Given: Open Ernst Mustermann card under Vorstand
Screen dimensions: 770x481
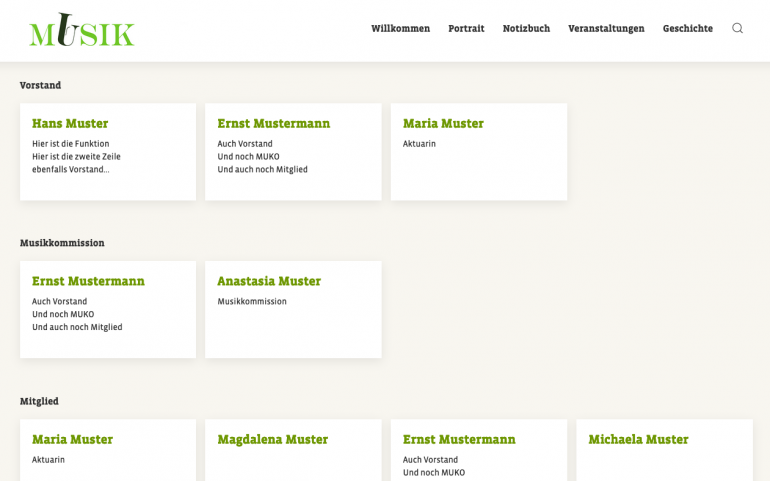Looking at the screenshot, I should (293, 151).
